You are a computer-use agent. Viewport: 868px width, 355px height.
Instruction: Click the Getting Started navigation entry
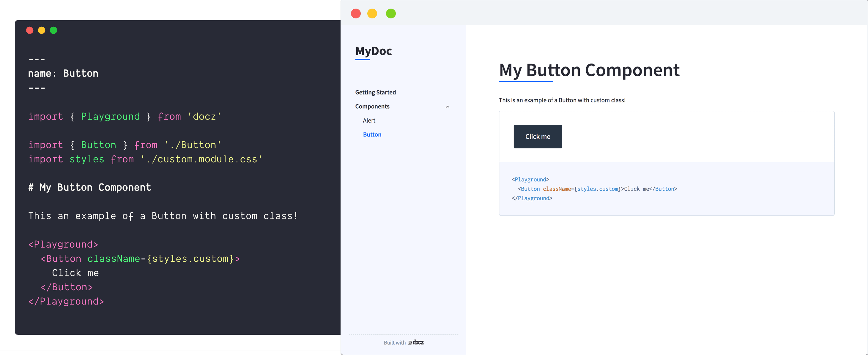[375, 92]
